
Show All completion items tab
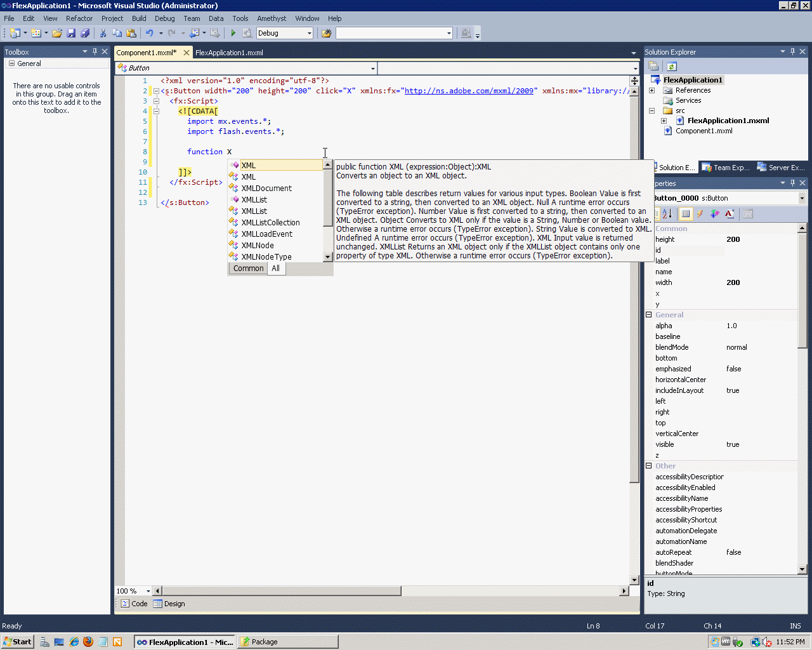pos(275,269)
